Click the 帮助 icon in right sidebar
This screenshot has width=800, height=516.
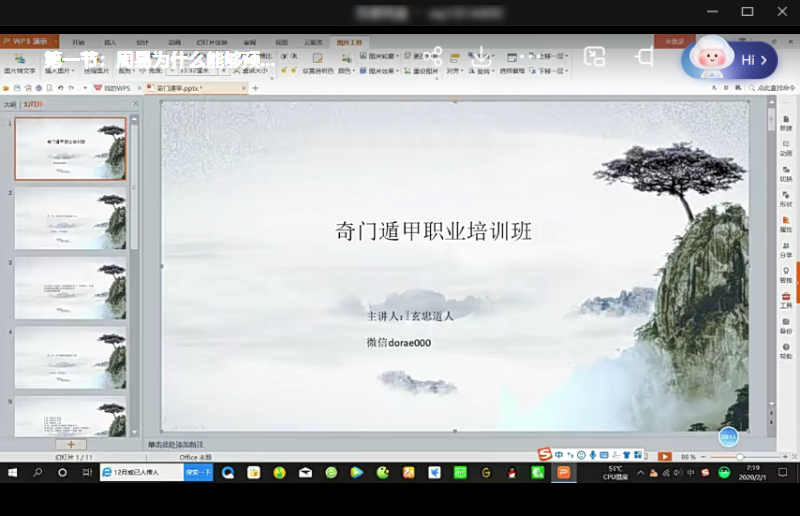tap(786, 350)
